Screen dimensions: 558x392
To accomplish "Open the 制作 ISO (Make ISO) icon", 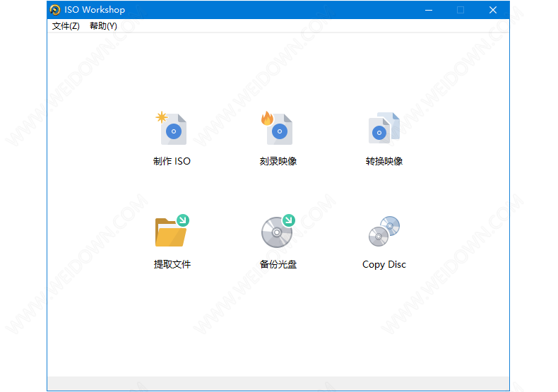I will click(172, 129).
